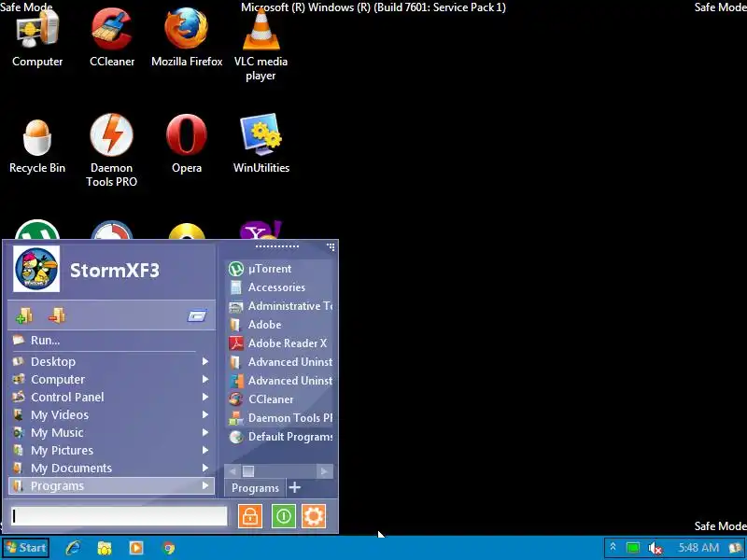Expand the My Videos submenu arrow

point(204,414)
